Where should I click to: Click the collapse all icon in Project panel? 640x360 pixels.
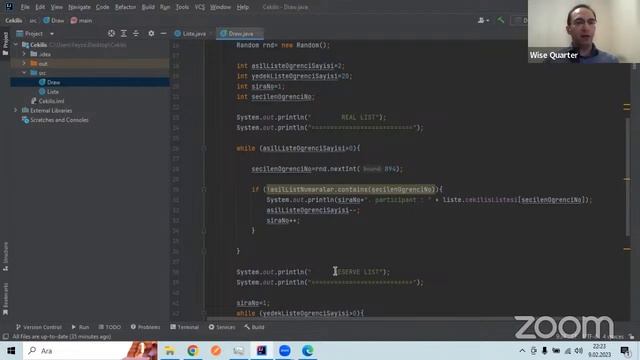coord(136,33)
